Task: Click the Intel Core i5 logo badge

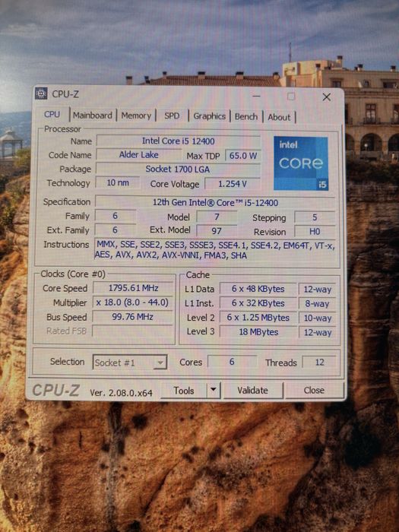Action: pyautogui.click(x=301, y=163)
